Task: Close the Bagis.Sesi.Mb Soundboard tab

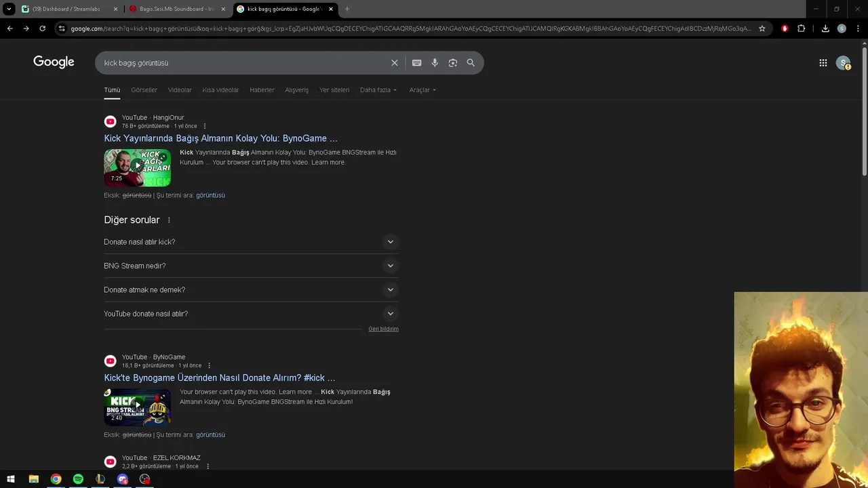Action: [x=223, y=9]
